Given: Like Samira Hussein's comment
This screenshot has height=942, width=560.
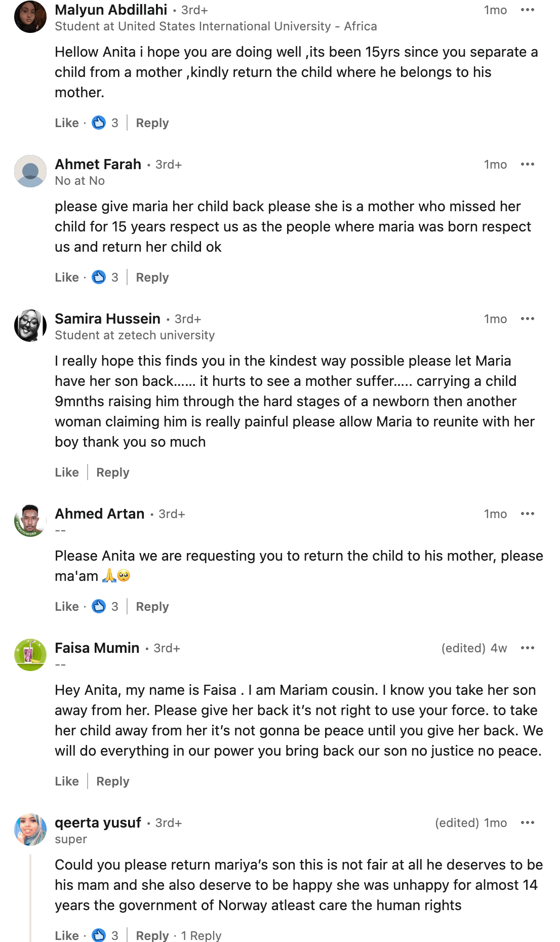Looking at the screenshot, I should [67, 473].
